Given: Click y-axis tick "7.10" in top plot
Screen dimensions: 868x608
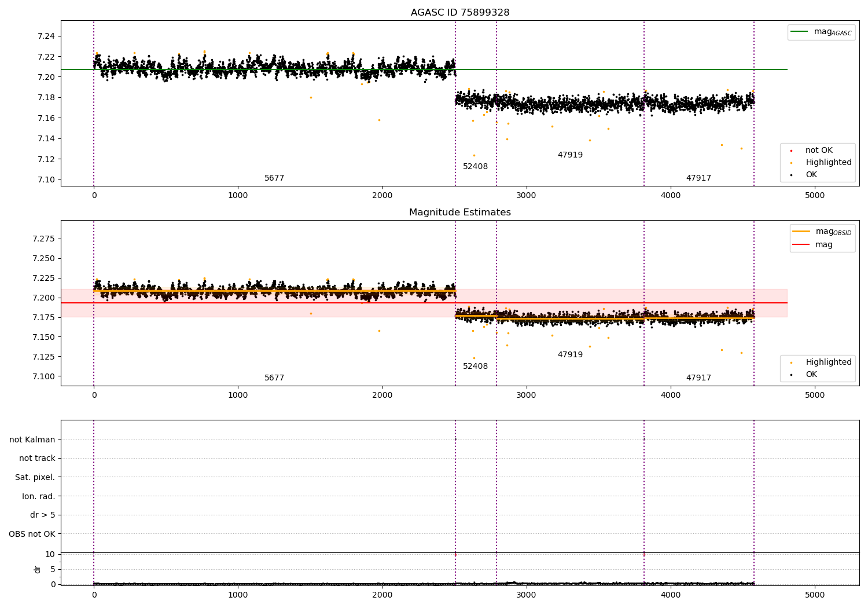Looking at the screenshot, I should point(46,180).
